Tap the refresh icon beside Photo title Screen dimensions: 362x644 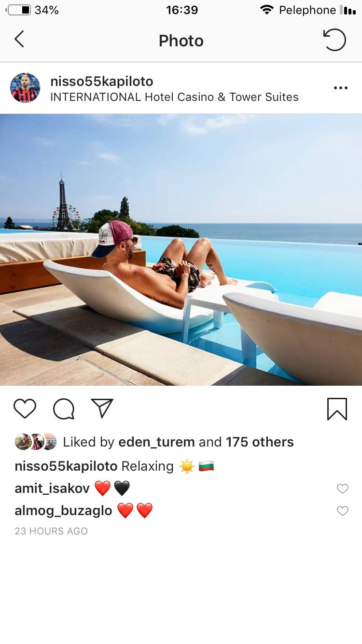point(334,40)
